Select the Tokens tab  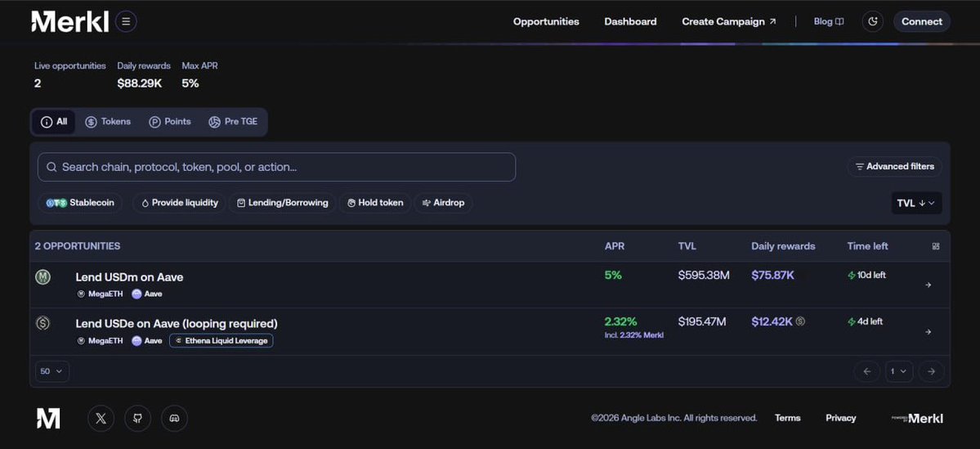coord(108,122)
